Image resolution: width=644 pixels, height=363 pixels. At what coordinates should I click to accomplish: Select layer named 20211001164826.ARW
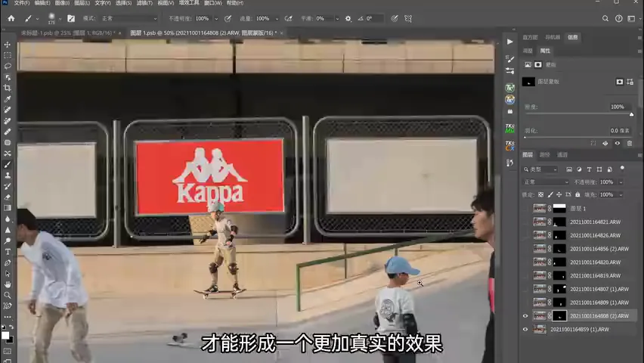pos(595,235)
